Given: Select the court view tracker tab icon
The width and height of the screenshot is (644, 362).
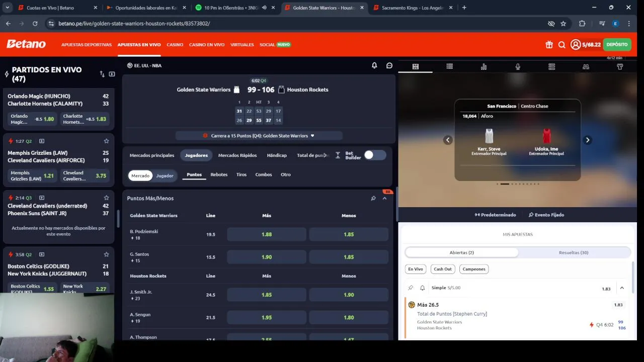Looking at the screenshot, I should pyautogui.click(x=416, y=66).
